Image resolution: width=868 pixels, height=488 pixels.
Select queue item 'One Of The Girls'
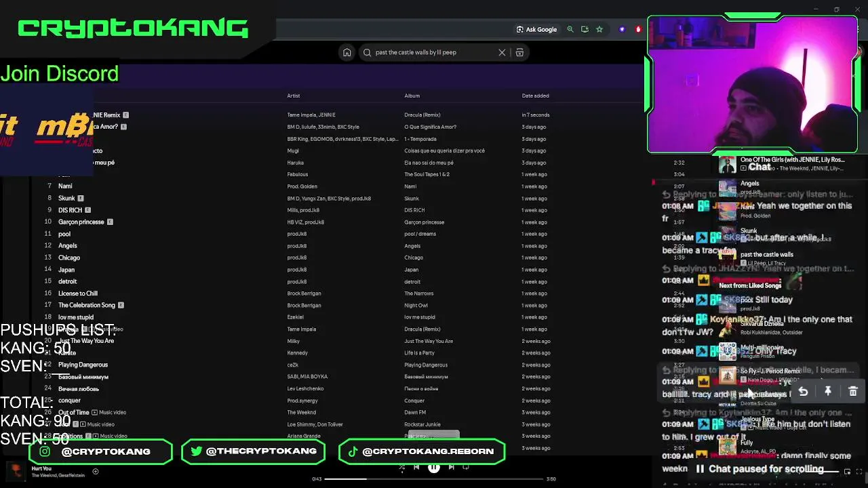pos(781,164)
